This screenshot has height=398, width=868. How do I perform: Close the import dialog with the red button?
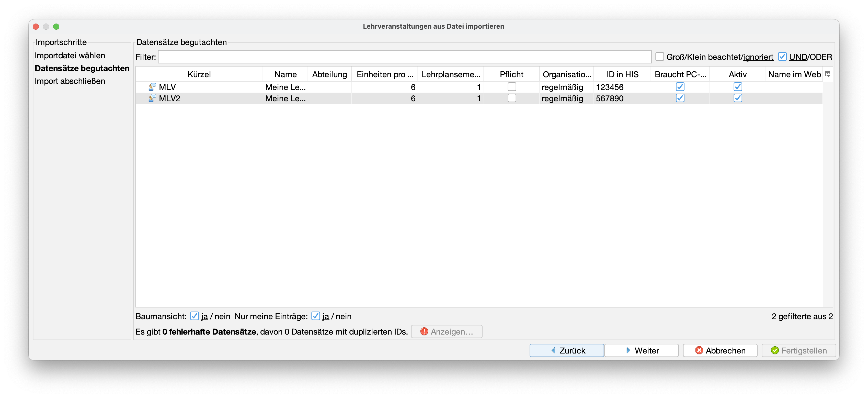36,26
